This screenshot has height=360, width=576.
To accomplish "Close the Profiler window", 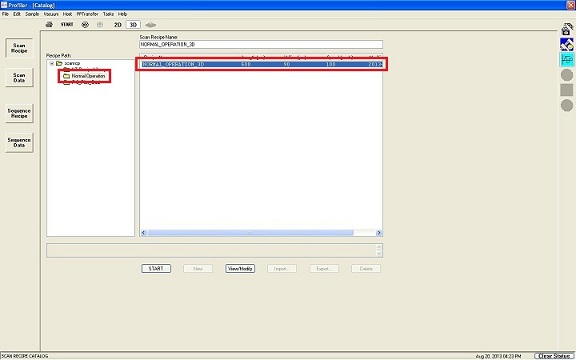I will click(570, 5).
